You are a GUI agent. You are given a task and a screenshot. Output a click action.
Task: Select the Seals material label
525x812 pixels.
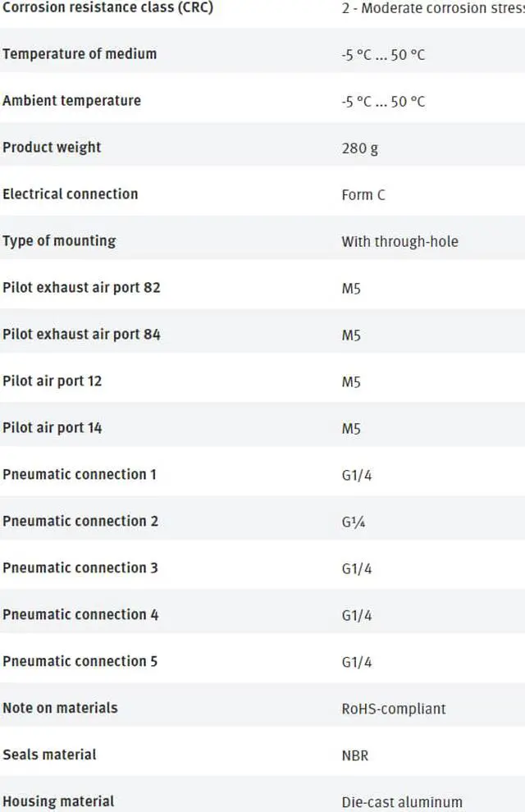(49, 755)
